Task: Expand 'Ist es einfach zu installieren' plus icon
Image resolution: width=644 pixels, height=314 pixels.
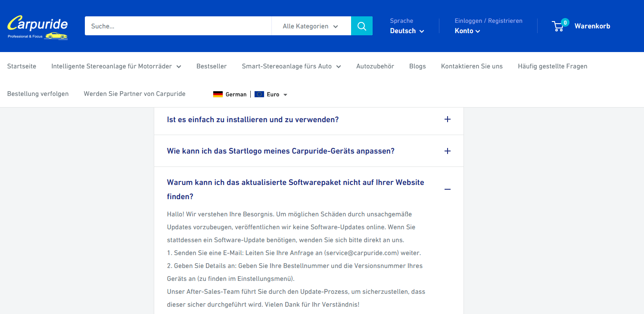Action: click(x=448, y=119)
